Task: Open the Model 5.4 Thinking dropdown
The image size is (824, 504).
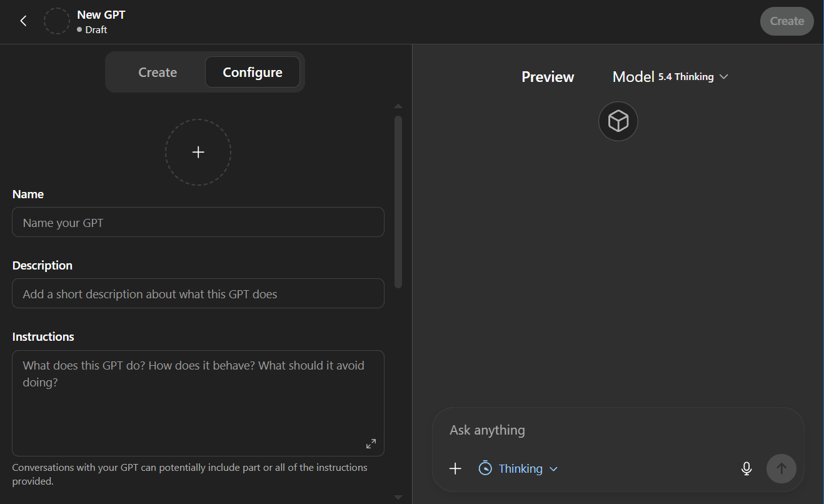Action: (670, 76)
